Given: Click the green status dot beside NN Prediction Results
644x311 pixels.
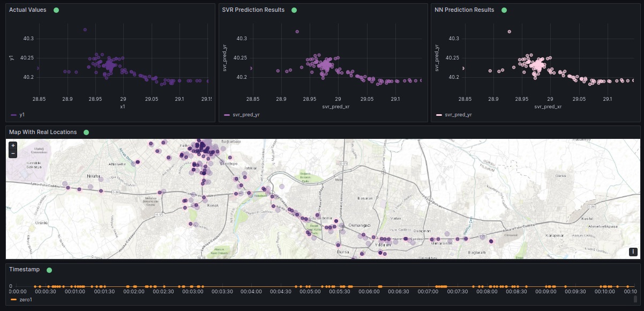Looking at the screenshot, I should coord(504,10).
